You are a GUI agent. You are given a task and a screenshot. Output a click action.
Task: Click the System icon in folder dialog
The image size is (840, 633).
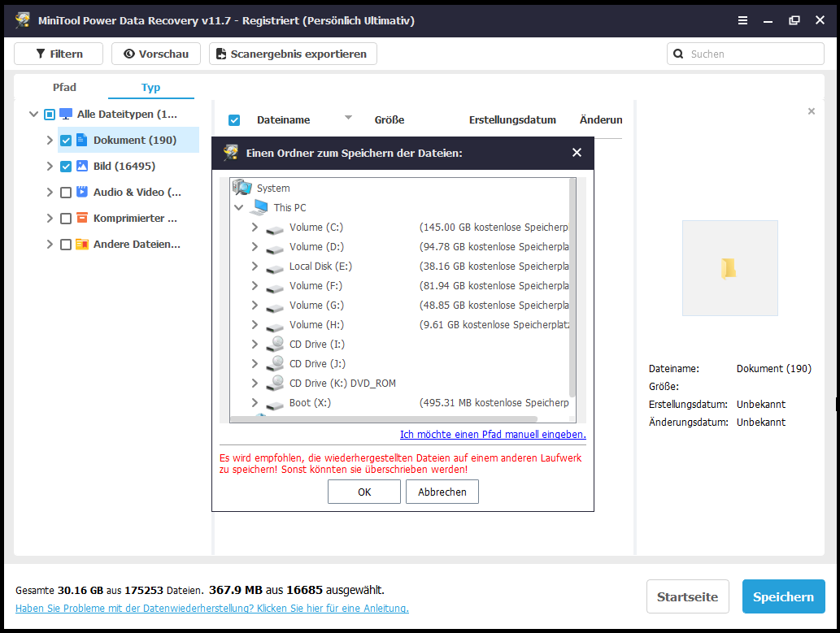click(x=242, y=188)
